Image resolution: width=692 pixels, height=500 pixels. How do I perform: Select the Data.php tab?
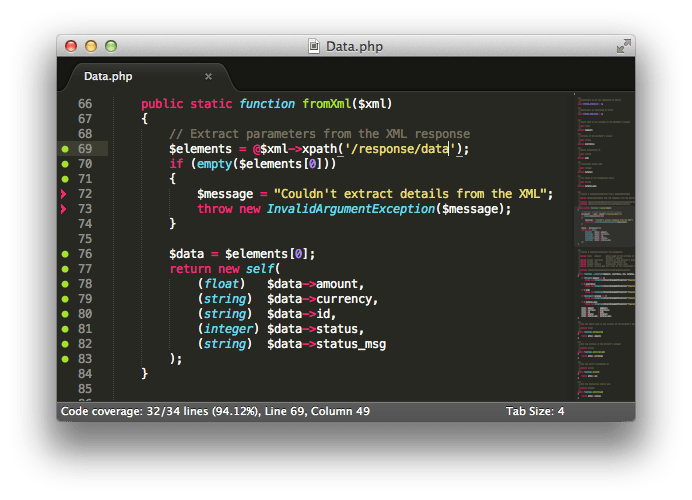pos(108,76)
